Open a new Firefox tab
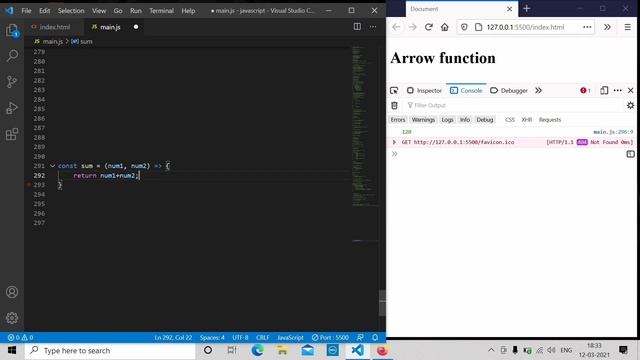Viewport: 640px width, 360px height. pyautogui.click(x=527, y=9)
